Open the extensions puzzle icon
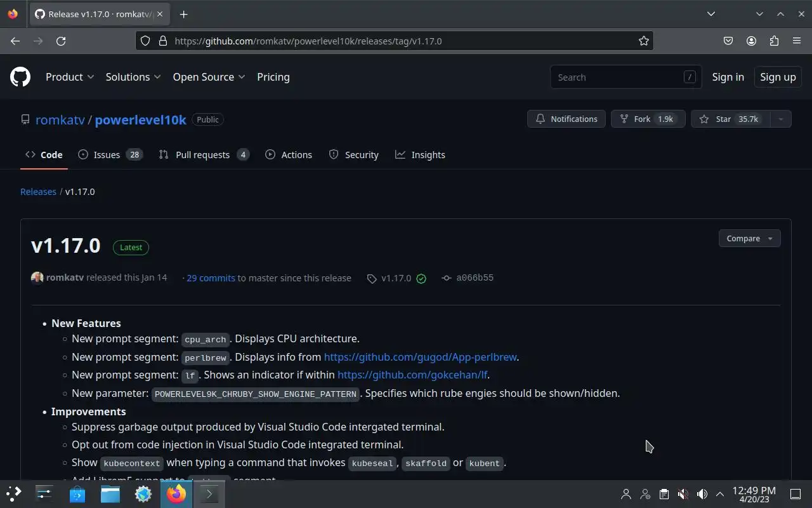This screenshot has width=812, height=508. (x=774, y=41)
